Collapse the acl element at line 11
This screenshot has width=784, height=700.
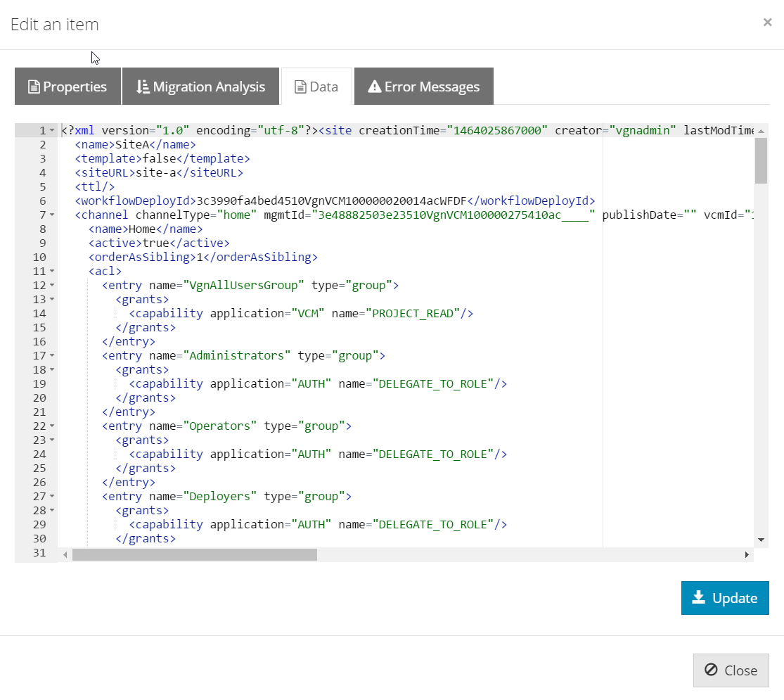[52, 271]
